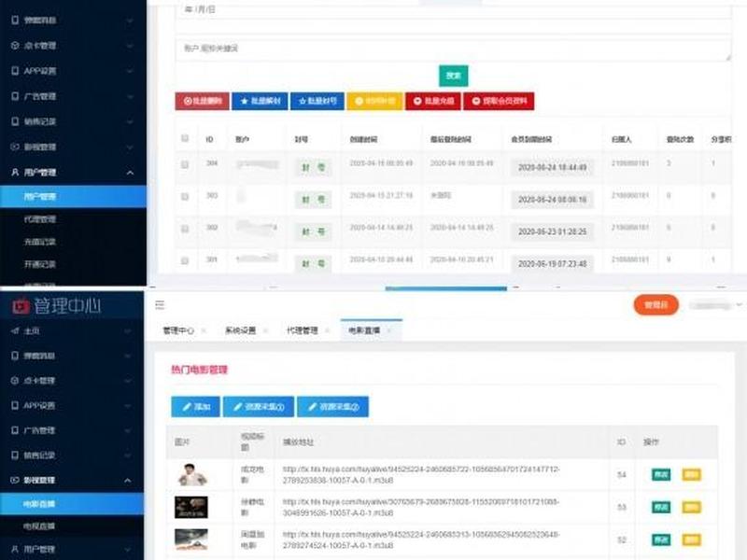
Task: Click the 影视管理 play icon in user-list sidebar
Action: tap(15, 147)
